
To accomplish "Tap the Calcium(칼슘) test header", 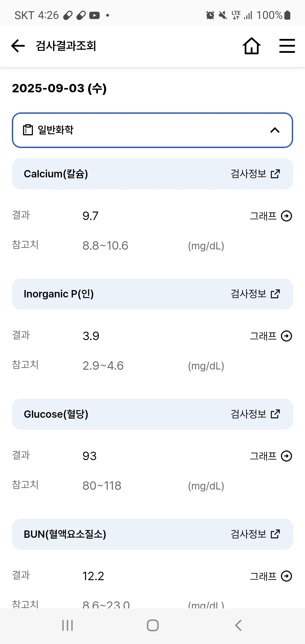I will [56, 174].
